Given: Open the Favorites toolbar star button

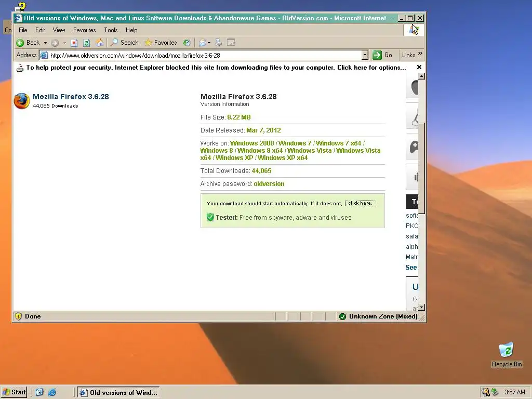Looking at the screenshot, I should [161, 43].
